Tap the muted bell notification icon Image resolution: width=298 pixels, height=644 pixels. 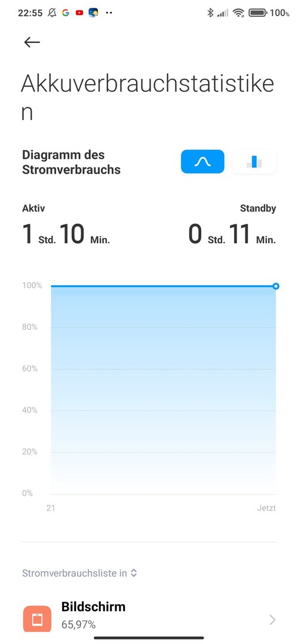52,13
